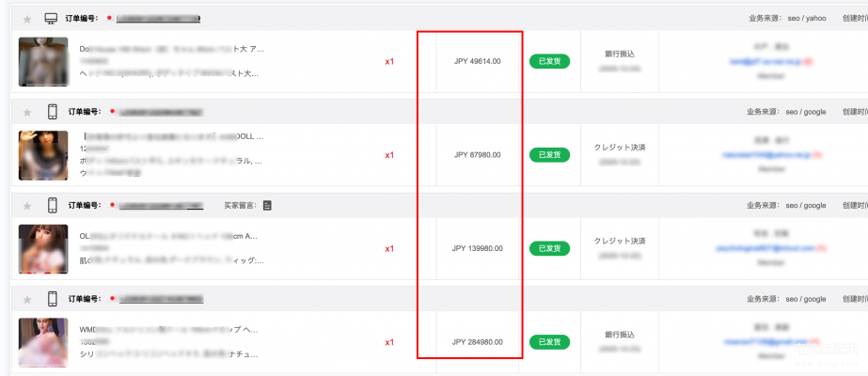Screen dimensions: 868x376
Task: Star the order priced JPY 49614.00
Action: coord(26,19)
